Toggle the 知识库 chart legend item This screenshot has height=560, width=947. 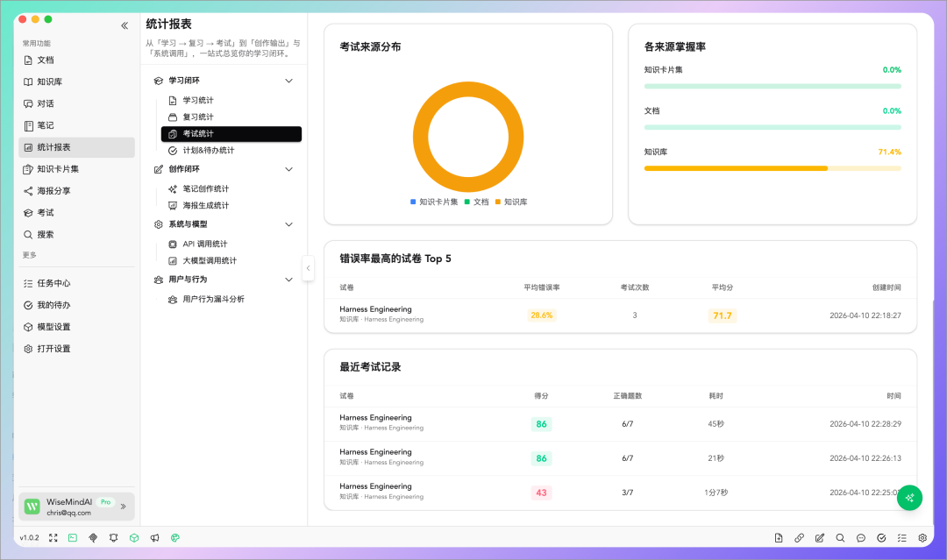[511, 202]
